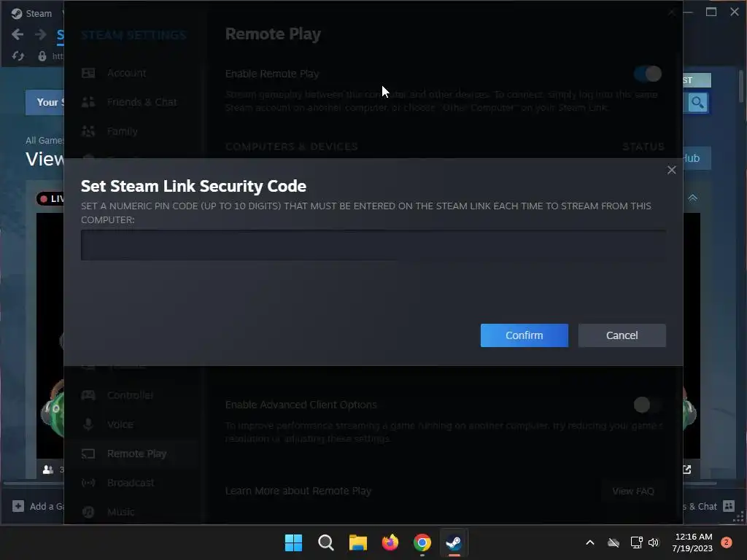Pop out the broadcast stream
Screen dimensions: 747x560
[686, 470]
